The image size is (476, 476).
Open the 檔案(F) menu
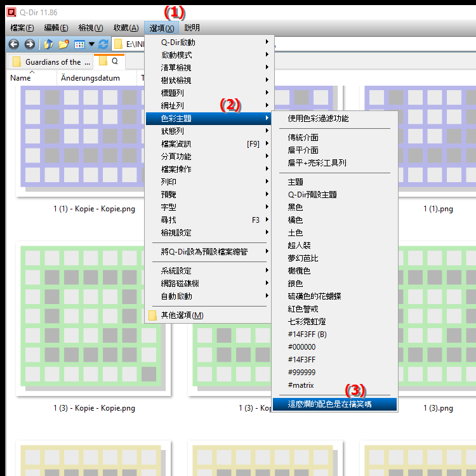click(22, 28)
